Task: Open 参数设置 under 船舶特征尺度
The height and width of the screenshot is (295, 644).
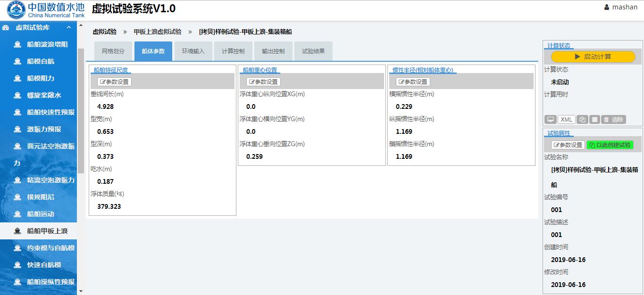Action: tap(114, 82)
